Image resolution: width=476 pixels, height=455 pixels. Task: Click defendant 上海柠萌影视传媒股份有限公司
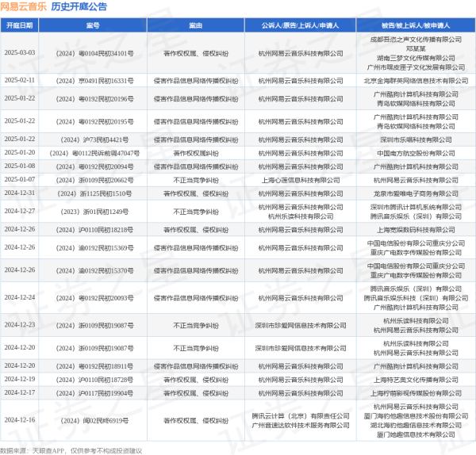coord(416,393)
